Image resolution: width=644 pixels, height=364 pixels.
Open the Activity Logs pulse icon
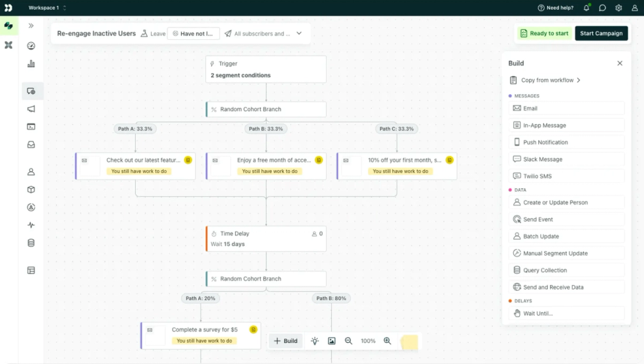[x=31, y=225]
